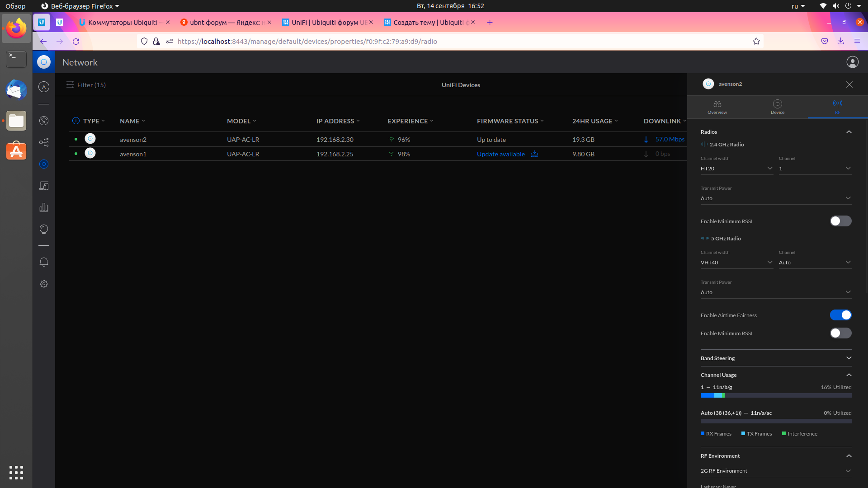This screenshot has height=488, width=868.
Task: Open the Statistics gauge icon in the sidebar
Action: tap(44, 121)
